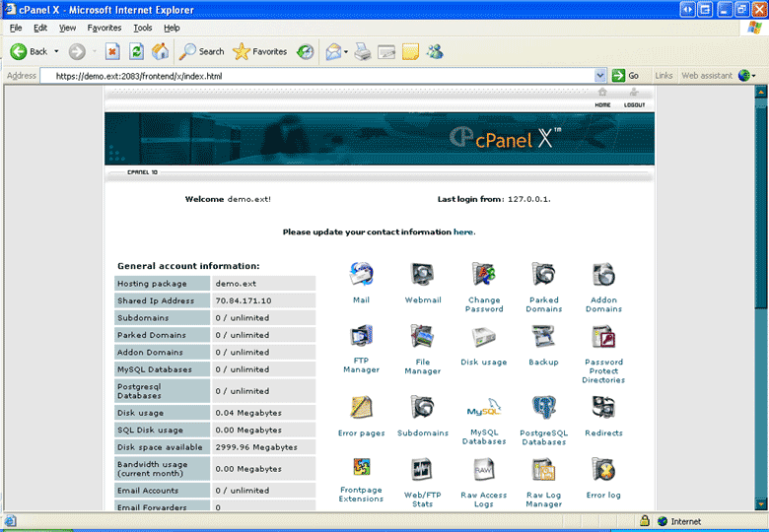Open the Addon Domains icon
This screenshot has height=532, width=769.
[603, 274]
